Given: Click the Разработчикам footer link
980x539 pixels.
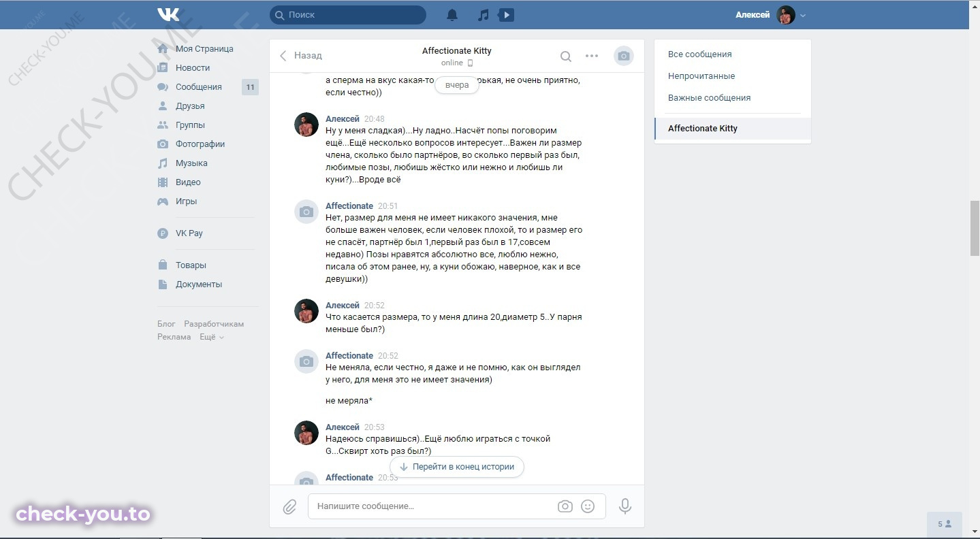Looking at the screenshot, I should coord(214,324).
